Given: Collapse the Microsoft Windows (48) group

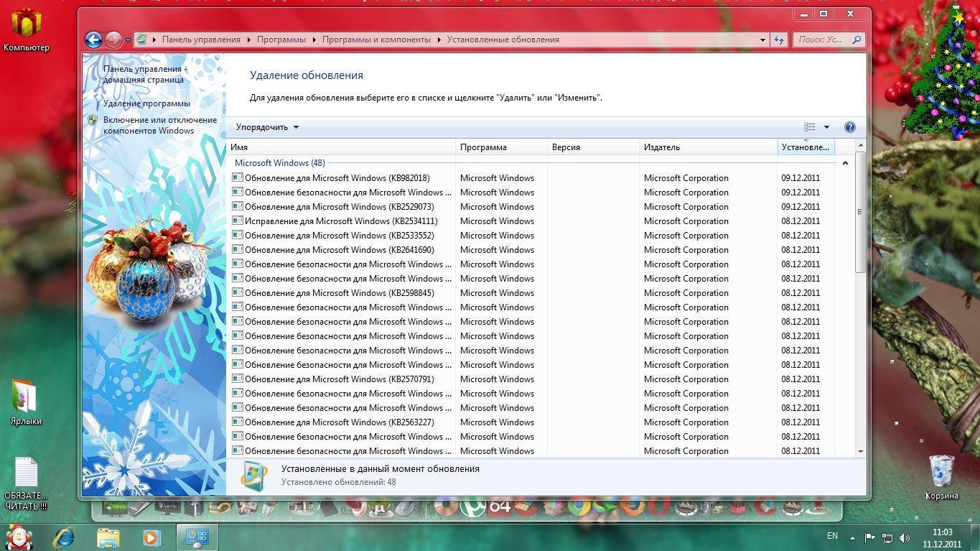Looking at the screenshot, I should [x=845, y=163].
